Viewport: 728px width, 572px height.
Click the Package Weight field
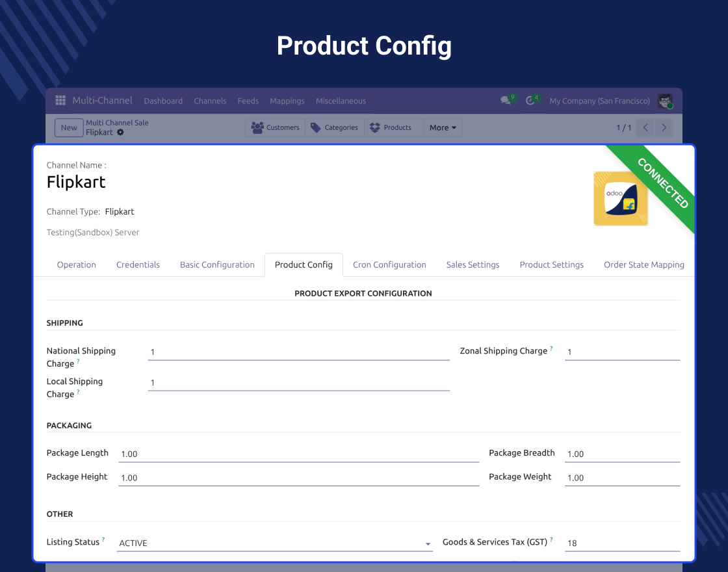click(x=622, y=478)
